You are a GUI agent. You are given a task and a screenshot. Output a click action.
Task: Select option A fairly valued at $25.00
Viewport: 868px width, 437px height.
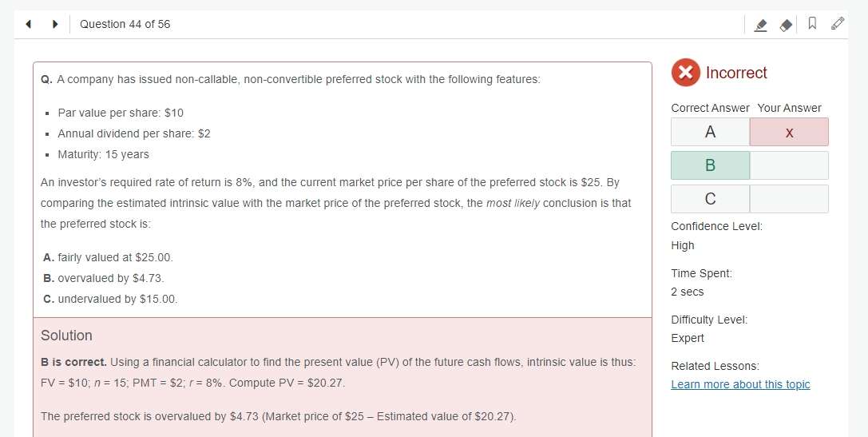click(108, 257)
